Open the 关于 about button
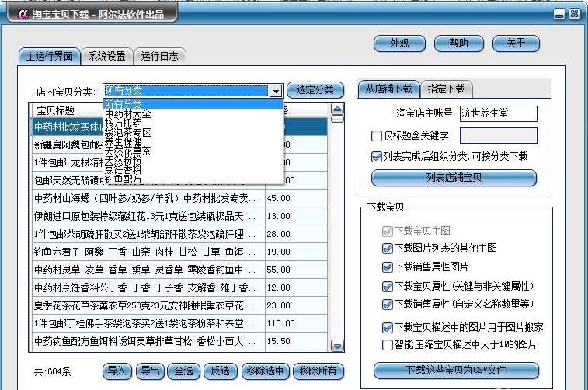This screenshot has width=588, height=390. pyautogui.click(x=516, y=44)
